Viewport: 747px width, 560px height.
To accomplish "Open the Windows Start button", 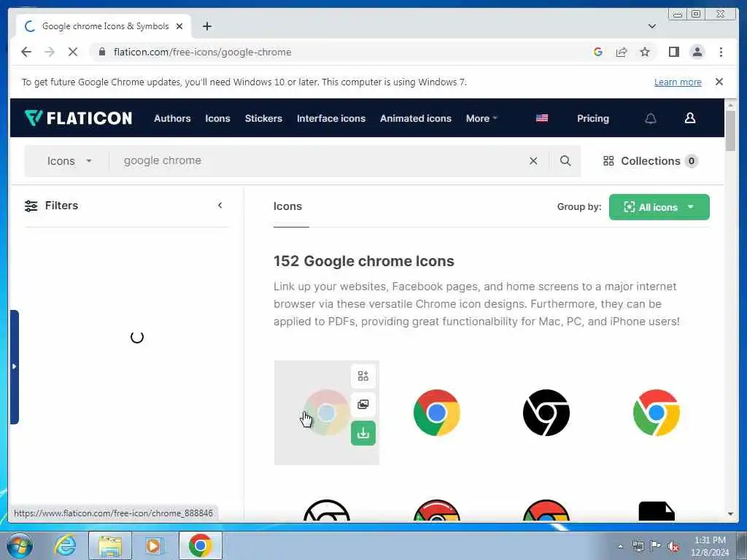I will pyautogui.click(x=20, y=545).
